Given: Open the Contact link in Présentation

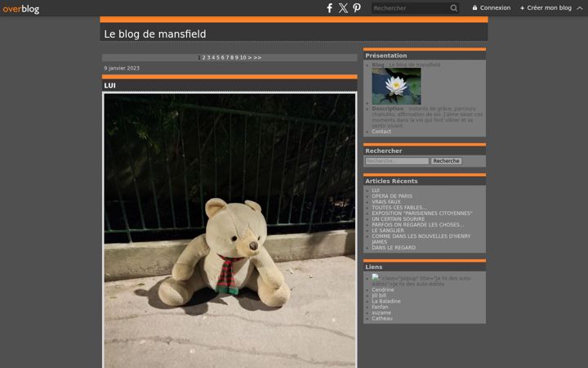Looking at the screenshot, I should click(x=381, y=132).
